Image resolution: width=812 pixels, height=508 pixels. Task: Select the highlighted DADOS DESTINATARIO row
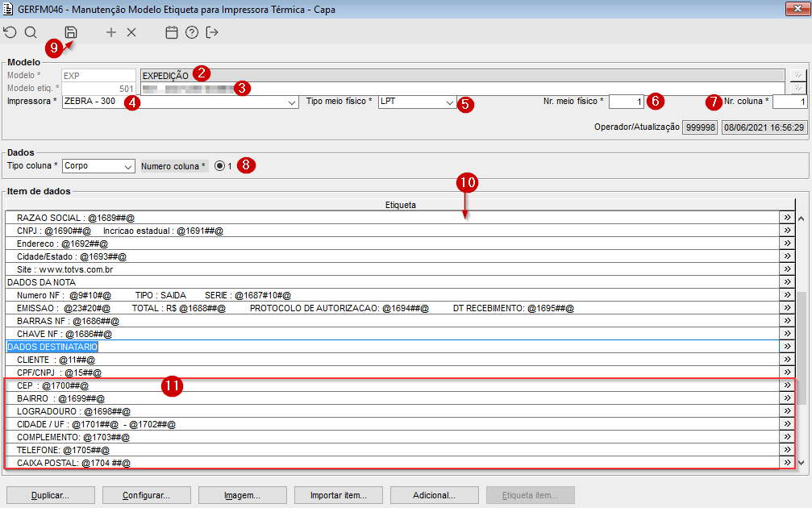coord(392,347)
